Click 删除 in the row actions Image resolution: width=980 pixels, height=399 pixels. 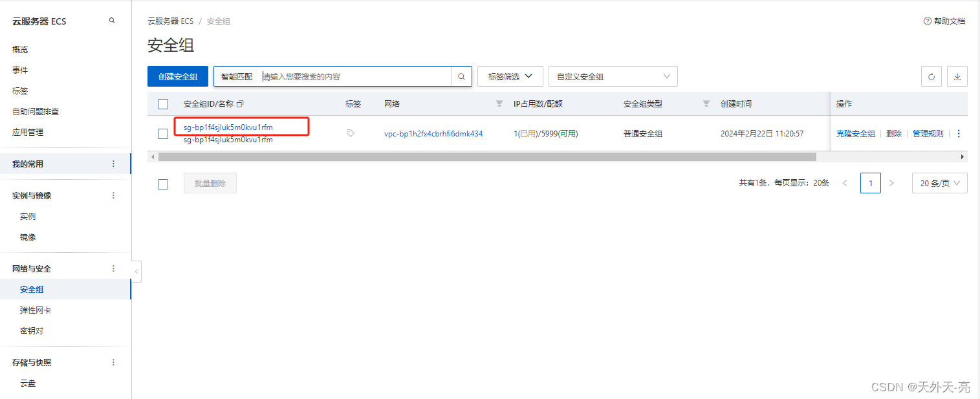pyautogui.click(x=894, y=134)
